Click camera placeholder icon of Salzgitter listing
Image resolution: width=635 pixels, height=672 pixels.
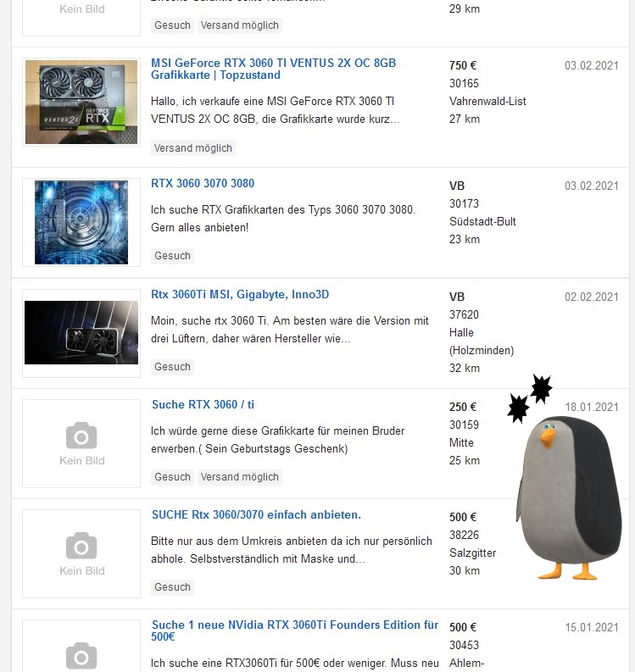pos(81,546)
